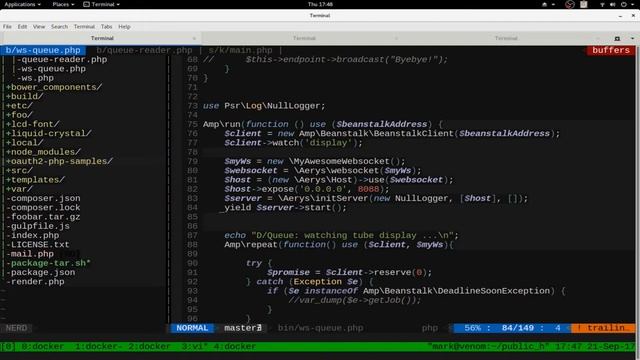Expand the bower_components/ directory
This screenshot has height=360, width=640.
tap(54, 87)
